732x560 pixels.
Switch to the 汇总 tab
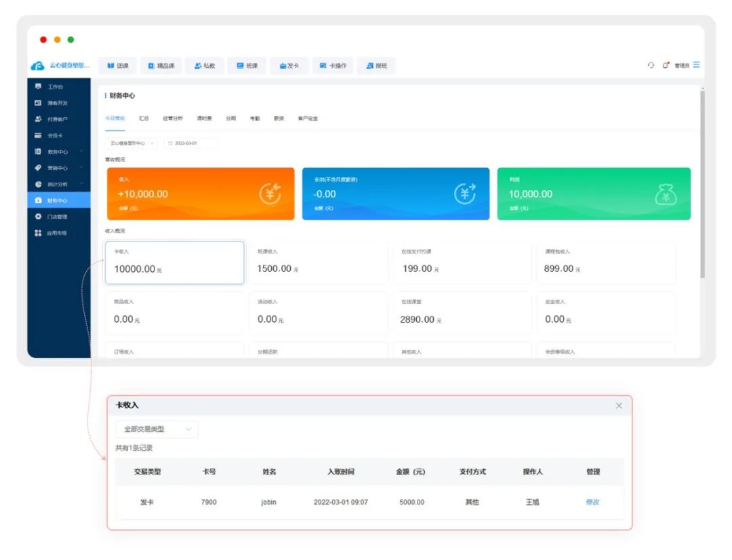point(144,118)
